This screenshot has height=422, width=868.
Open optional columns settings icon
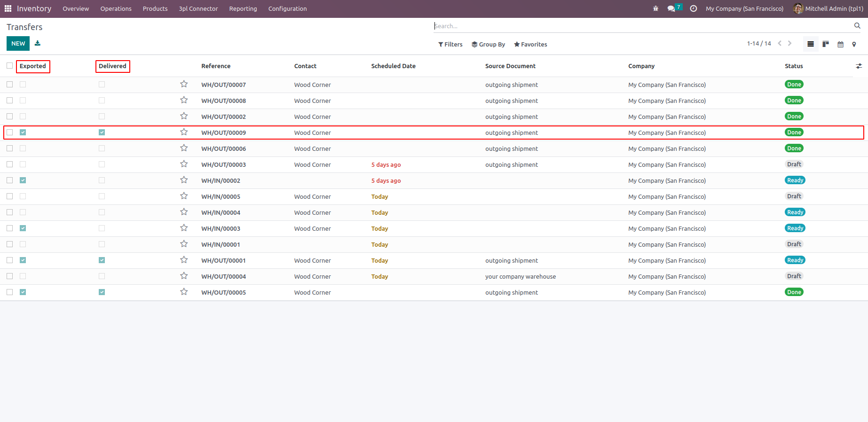tap(859, 66)
